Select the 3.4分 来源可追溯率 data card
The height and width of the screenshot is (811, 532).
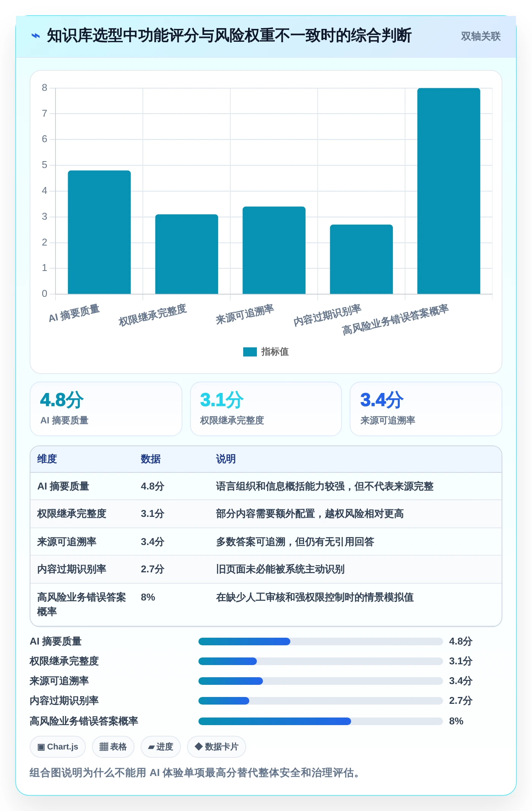click(426, 409)
